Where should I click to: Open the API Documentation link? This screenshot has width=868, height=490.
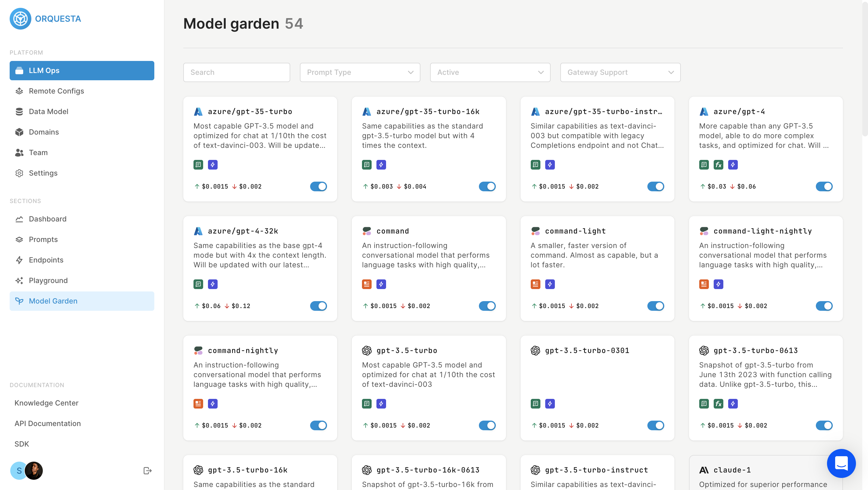point(48,423)
